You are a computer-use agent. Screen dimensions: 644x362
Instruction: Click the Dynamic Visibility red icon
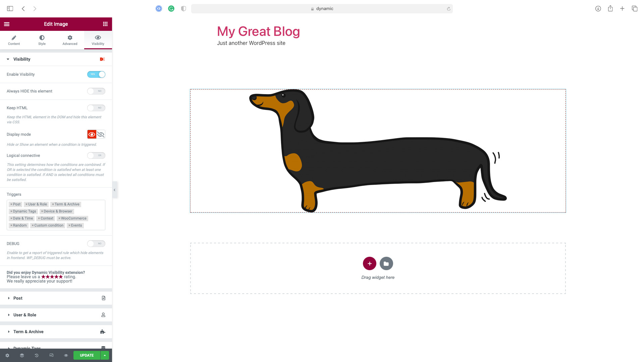tap(102, 59)
